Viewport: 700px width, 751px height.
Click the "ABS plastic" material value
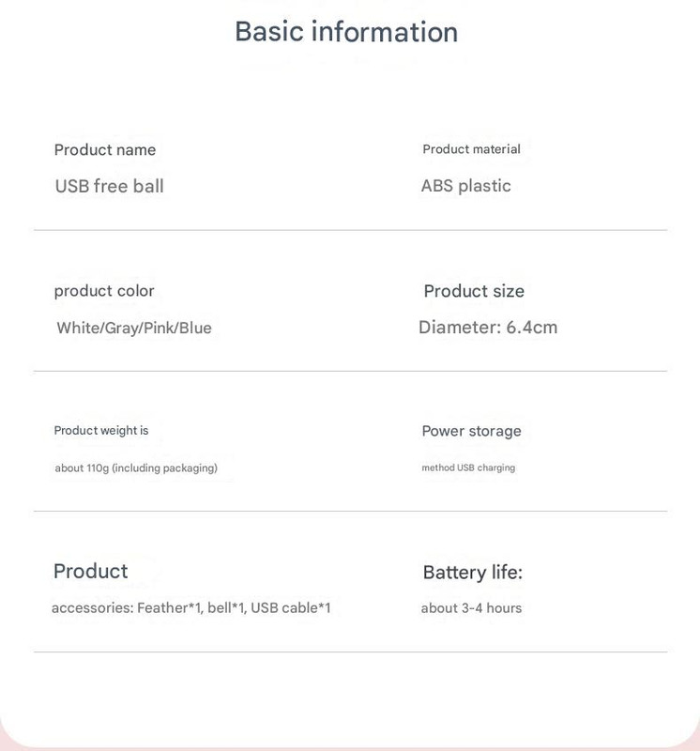click(x=465, y=186)
